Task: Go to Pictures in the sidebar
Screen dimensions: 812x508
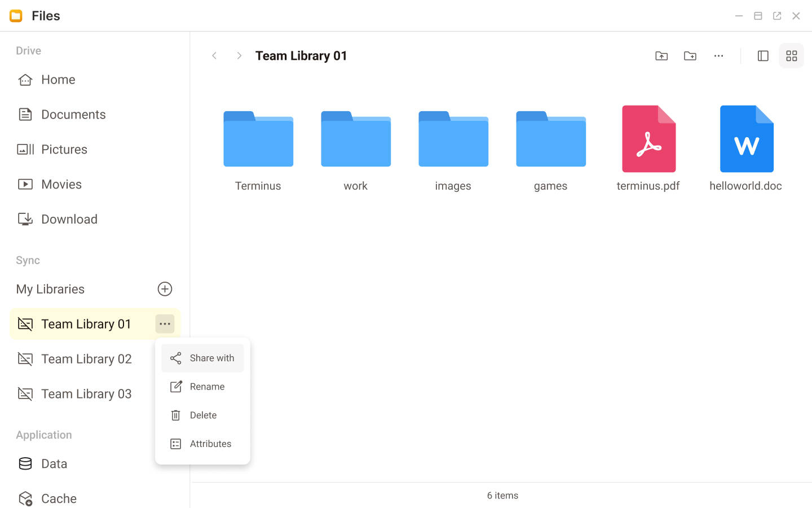Action: click(95, 150)
